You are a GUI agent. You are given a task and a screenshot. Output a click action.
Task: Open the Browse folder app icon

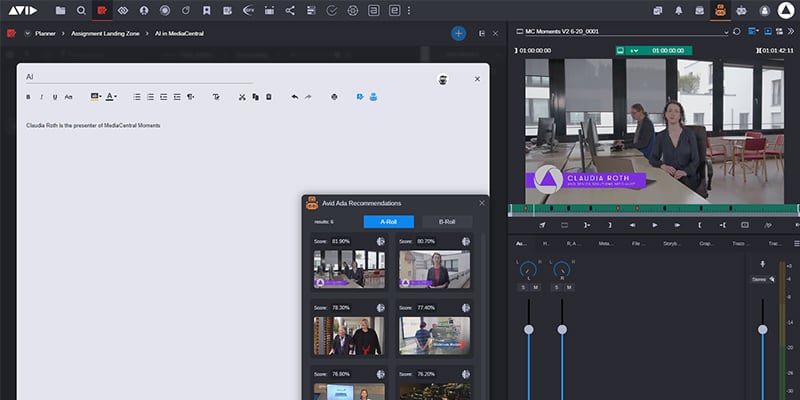coord(60,10)
